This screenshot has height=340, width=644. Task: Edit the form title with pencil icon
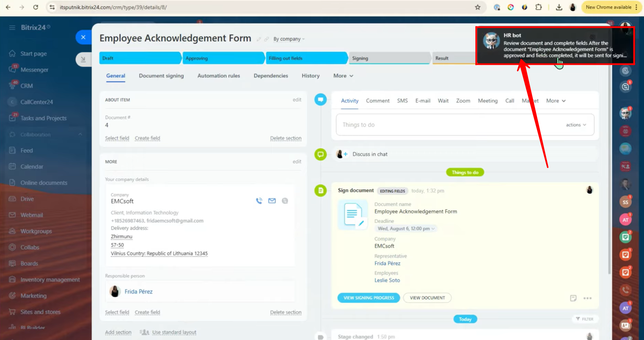pos(259,39)
